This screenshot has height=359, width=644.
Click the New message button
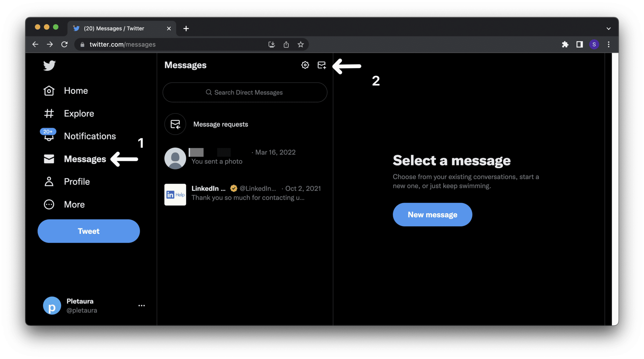[432, 215]
